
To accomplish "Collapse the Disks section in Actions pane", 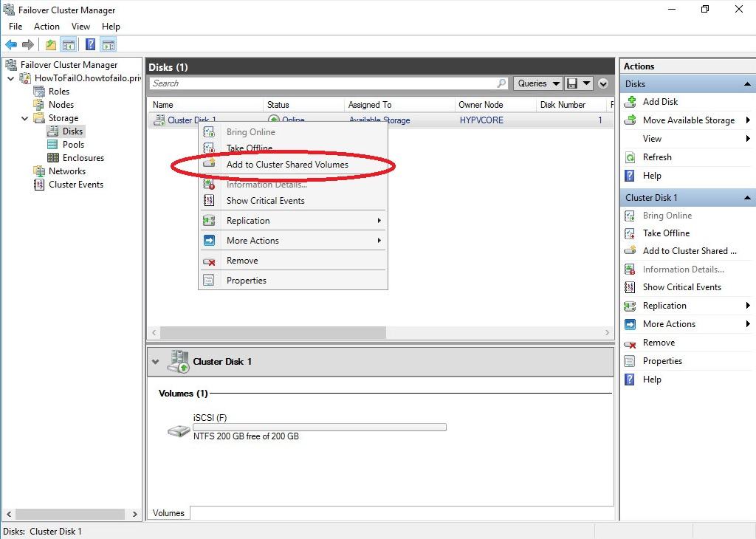I will click(x=747, y=84).
